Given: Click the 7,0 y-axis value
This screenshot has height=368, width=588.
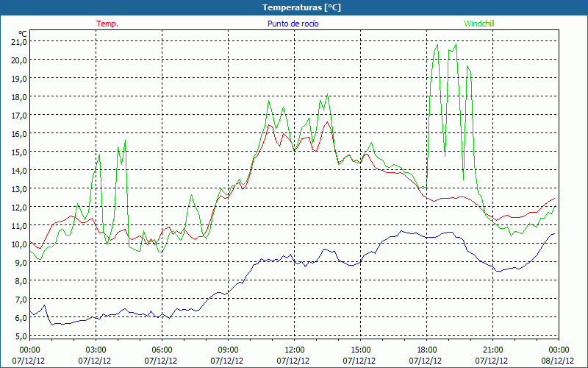Looking at the screenshot, I should pyautogui.click(x=21, y=300).
